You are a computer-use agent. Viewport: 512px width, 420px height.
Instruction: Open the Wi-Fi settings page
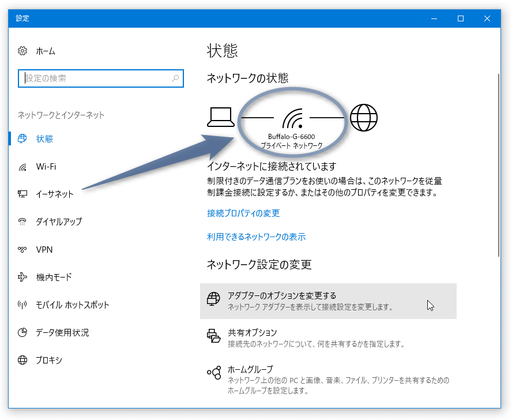pos(46,167)
